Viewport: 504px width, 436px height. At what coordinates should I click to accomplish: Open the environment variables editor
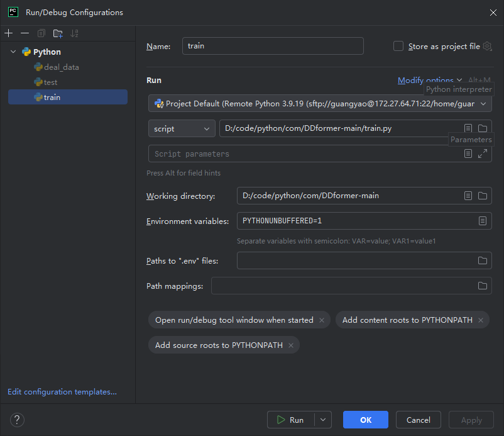[x=482, y=220]
